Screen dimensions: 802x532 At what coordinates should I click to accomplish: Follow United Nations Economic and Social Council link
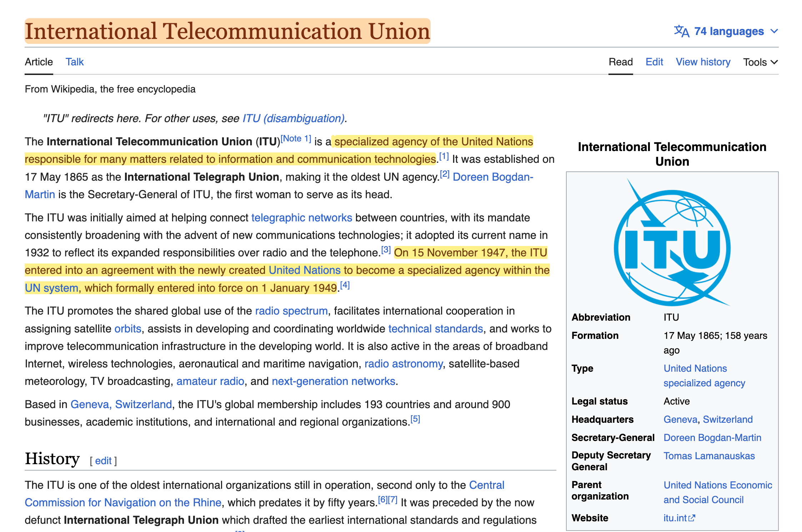pyautogui.click(x=718, y=492)
